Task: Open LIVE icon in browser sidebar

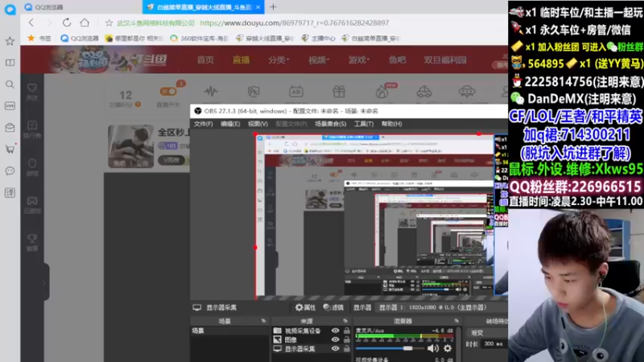Action: [10, 106]
